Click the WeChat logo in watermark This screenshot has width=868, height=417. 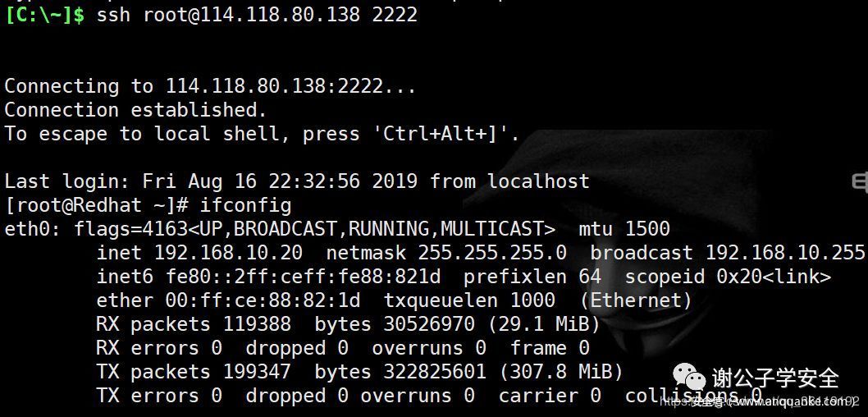pyautogui.click(x=690, y=379)
